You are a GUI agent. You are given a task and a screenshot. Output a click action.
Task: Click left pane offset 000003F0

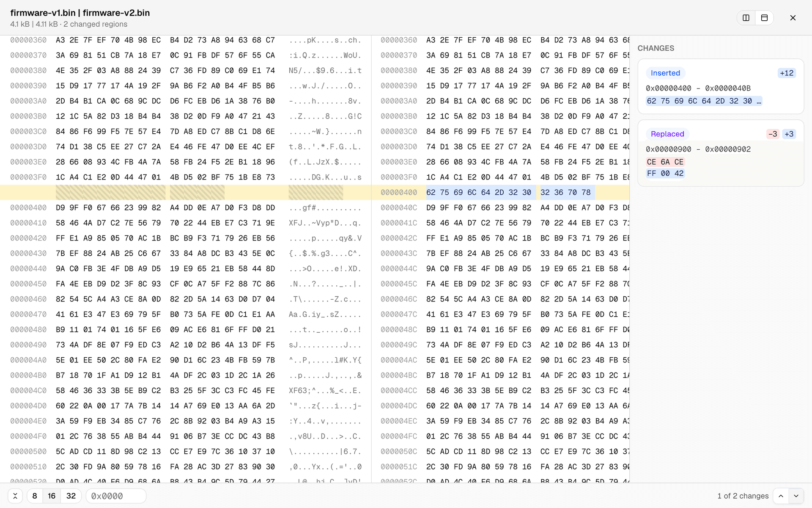pyautogui.click(x=28, y=177)
